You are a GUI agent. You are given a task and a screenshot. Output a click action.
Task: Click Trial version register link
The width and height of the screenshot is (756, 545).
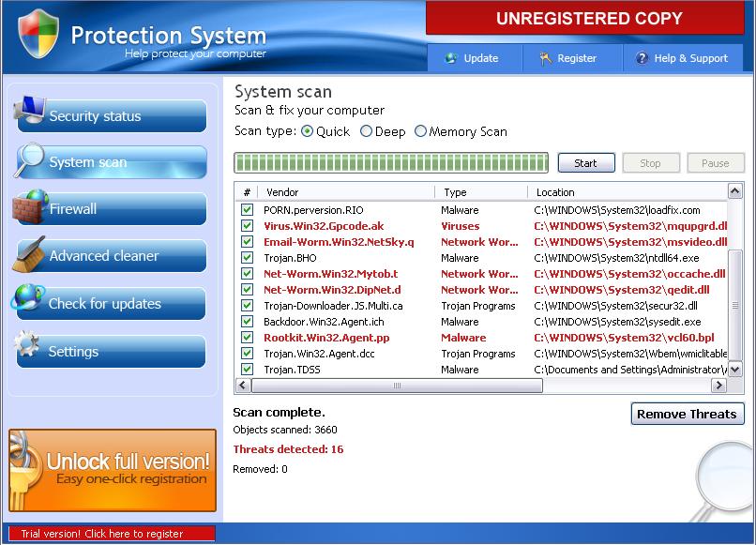coord(112,534)
